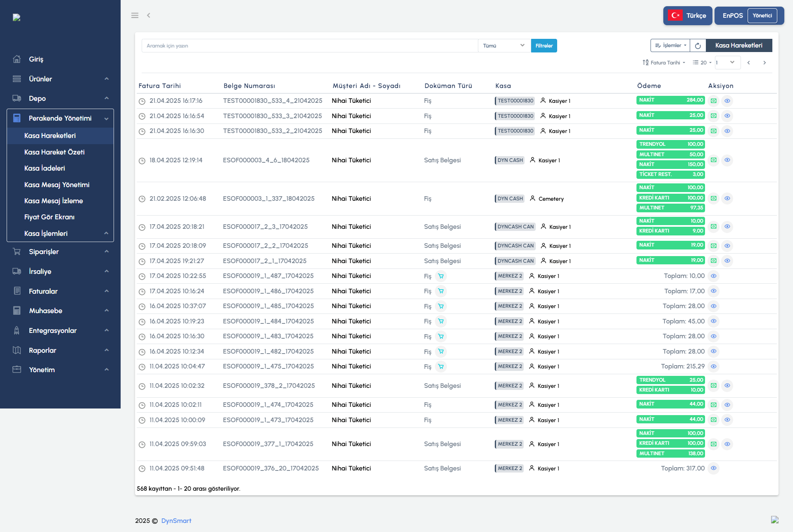This screenshot has width=793, height=532.
Task: Click eye icon for Toplam: 215,29 row
Action: click(713, 366)
